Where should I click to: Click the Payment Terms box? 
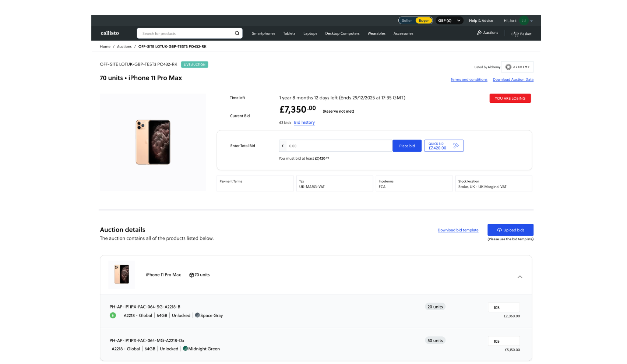[x=255, y=184]
